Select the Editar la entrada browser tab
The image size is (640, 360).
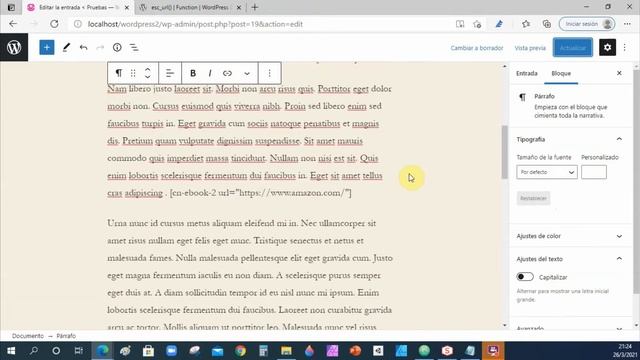[x=78, y=7]
